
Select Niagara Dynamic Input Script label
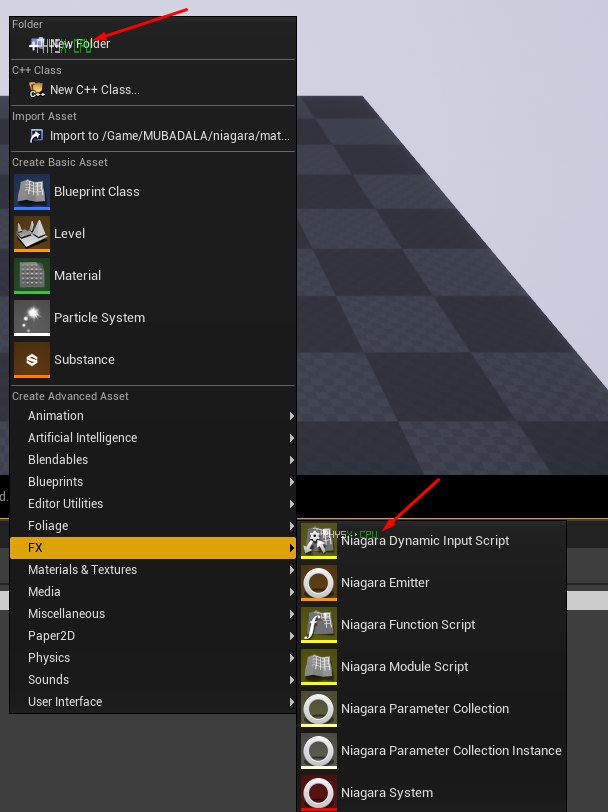(425, 541)
